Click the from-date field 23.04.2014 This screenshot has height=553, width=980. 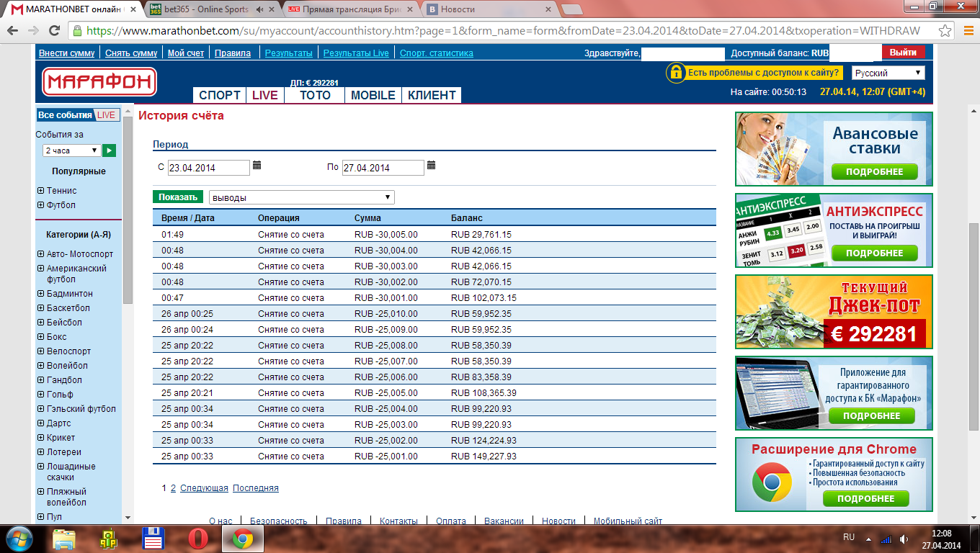(x=209, y=168)
